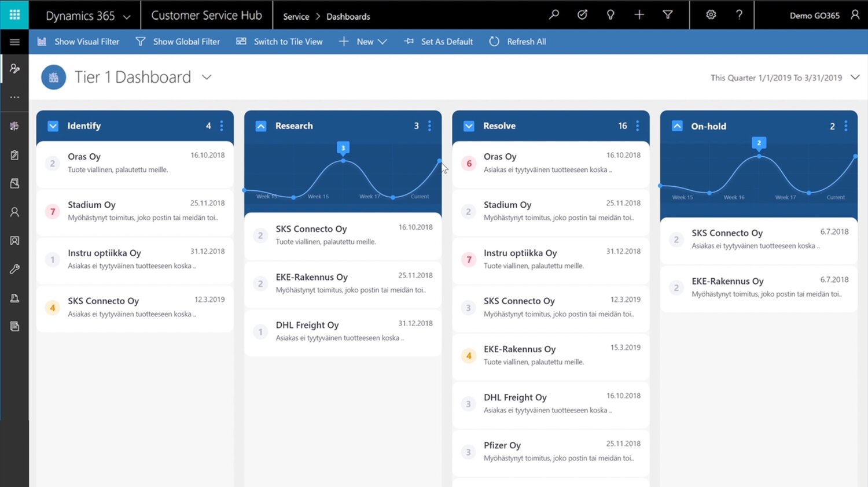Open Oras Oy case in Identify
868x487 pixels.
[x=135, y=164]
